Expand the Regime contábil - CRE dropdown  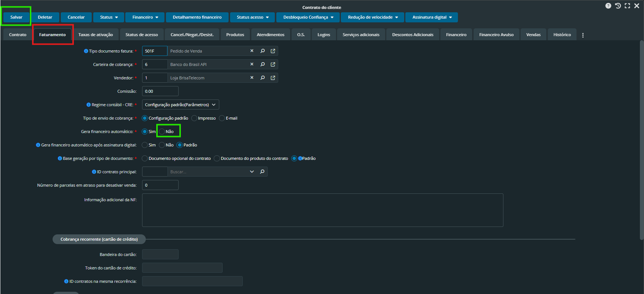[180, 105]
